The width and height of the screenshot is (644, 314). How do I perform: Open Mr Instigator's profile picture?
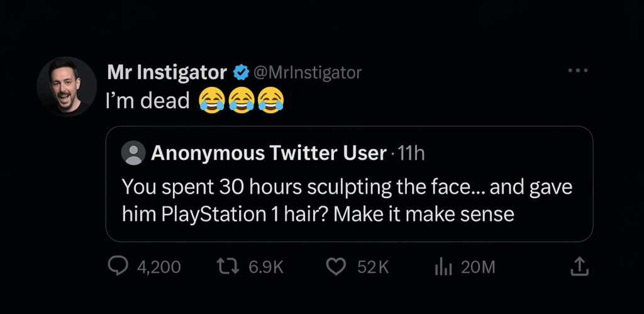67,86
